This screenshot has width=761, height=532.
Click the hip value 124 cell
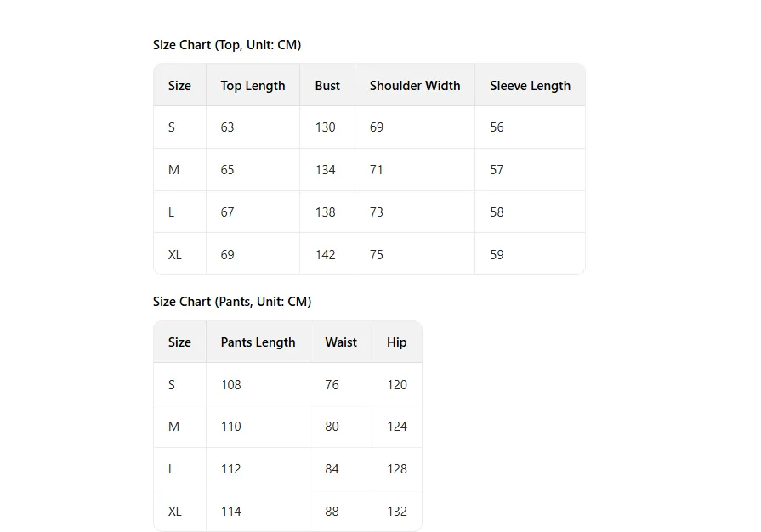click(x=397, y=427)
